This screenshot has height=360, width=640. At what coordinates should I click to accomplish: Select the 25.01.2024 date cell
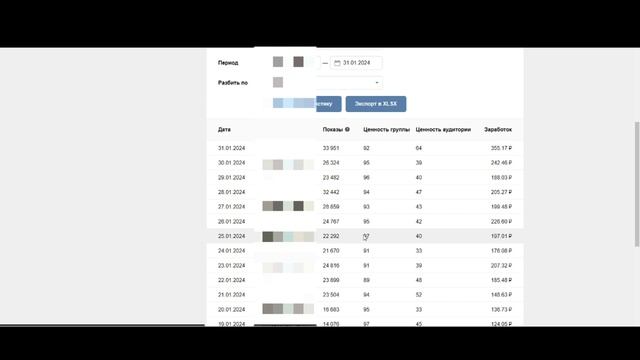click(231, 236)
